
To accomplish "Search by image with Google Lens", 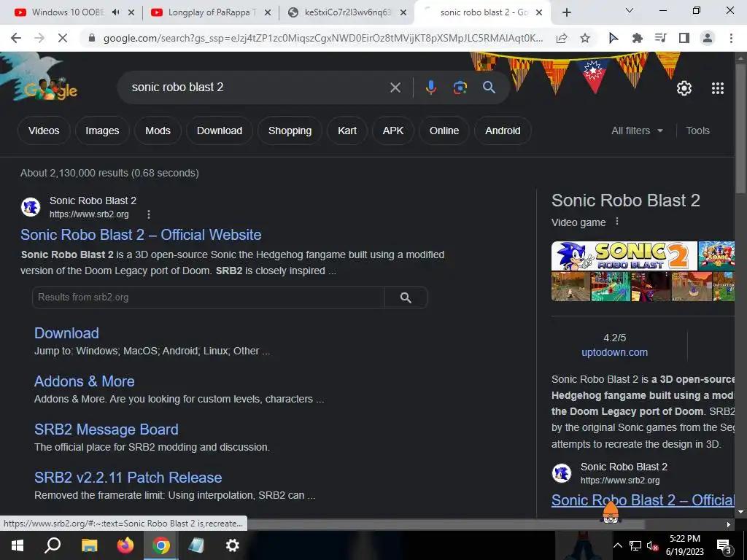I will point(460,87).
